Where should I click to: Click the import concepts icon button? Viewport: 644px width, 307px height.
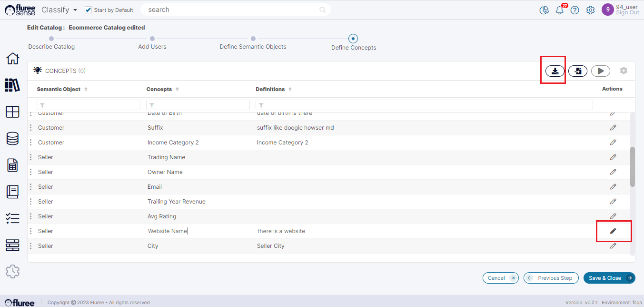click(577, 71)
